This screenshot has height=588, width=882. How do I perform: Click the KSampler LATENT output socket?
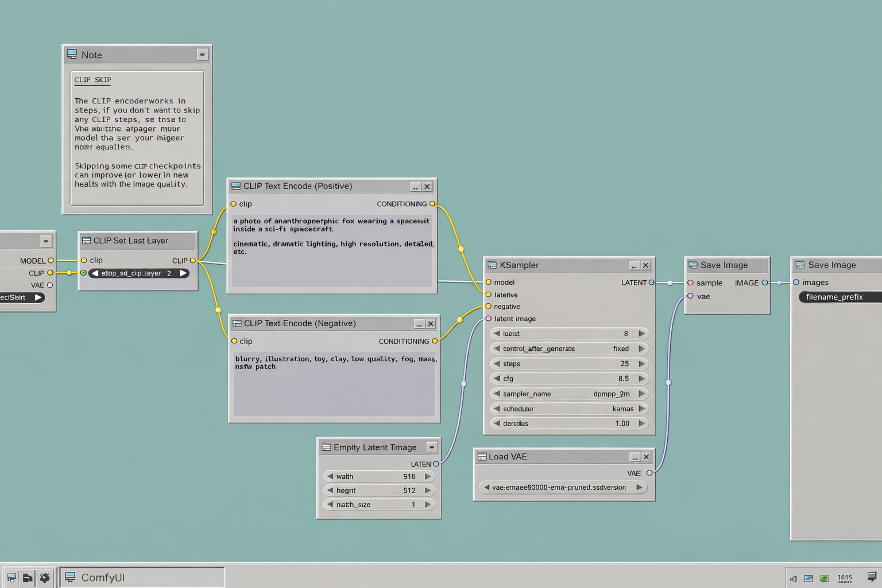[x=651, y=283]
